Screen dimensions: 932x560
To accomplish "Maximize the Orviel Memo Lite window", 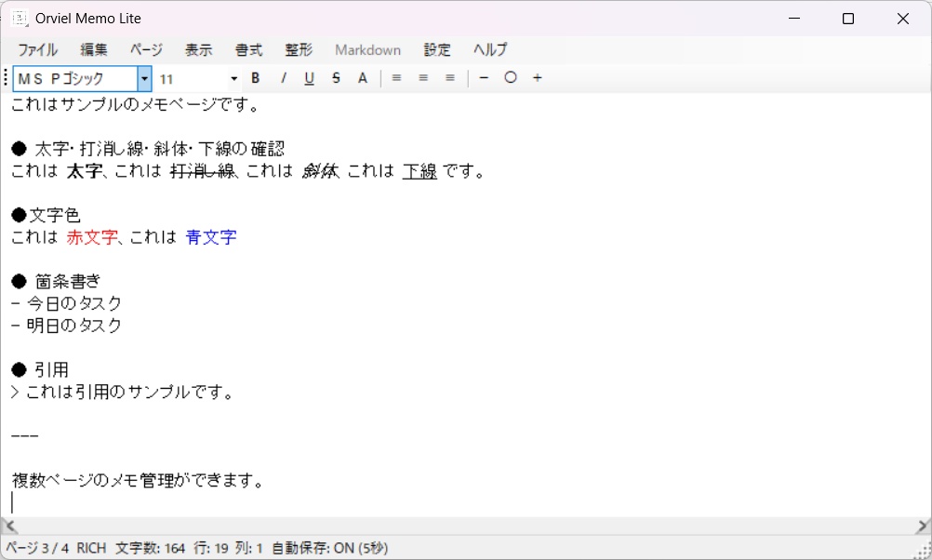I will click(x=848, y=19).
